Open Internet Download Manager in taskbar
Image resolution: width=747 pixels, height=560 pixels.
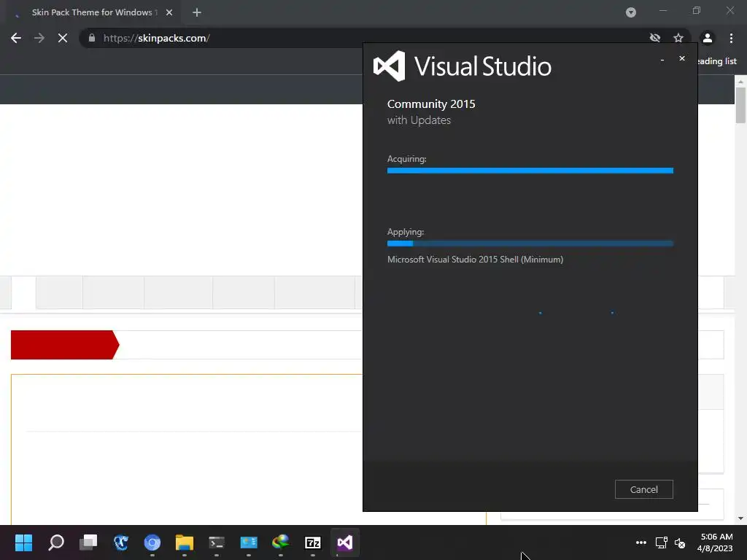(281, 542)
